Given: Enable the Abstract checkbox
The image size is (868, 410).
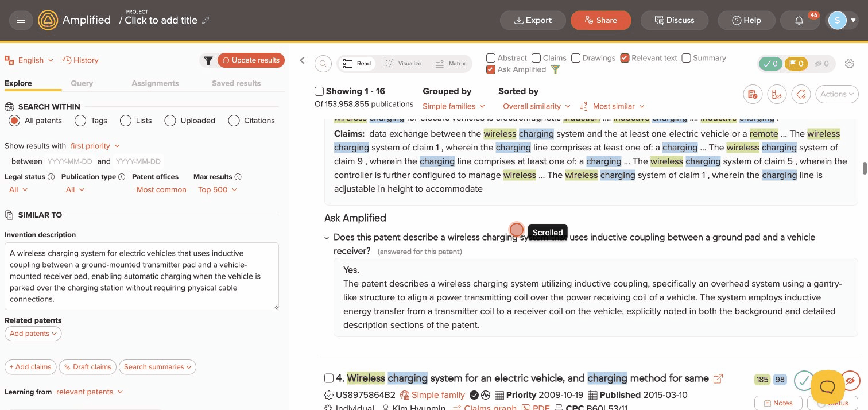Looking at the screenshot, I should click(x=491, y=57).
